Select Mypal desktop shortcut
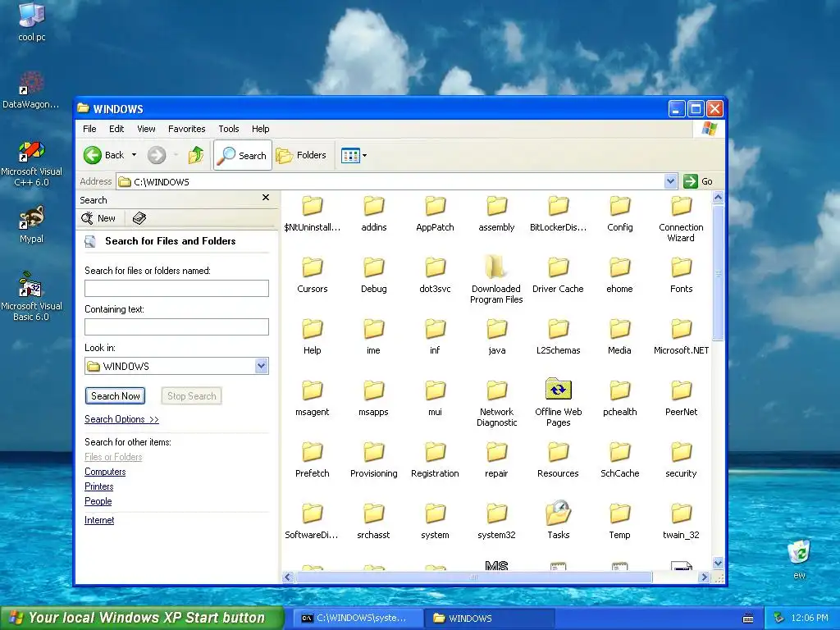 [31, 225]
